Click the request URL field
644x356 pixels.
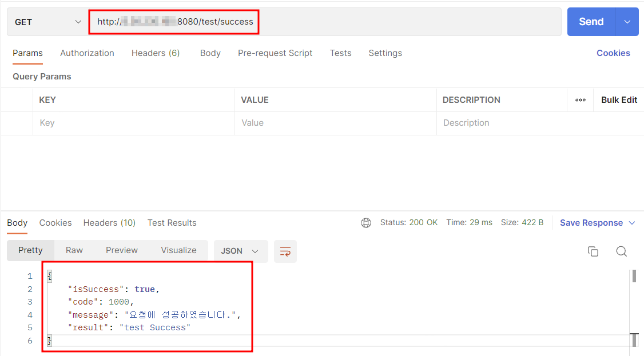pyautogui.click(x=325, y=22)
